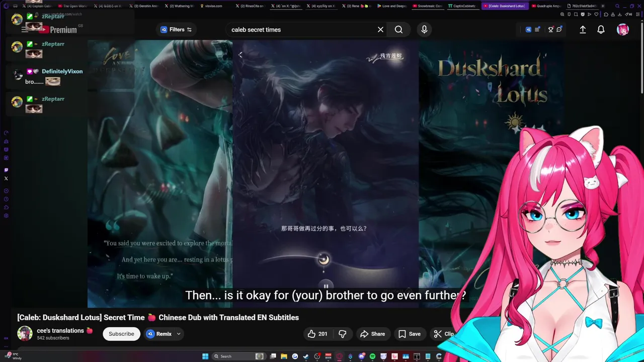644x362 pixels.
Task: Go to the YouTube Premium logo home
Action: [59, 30]
